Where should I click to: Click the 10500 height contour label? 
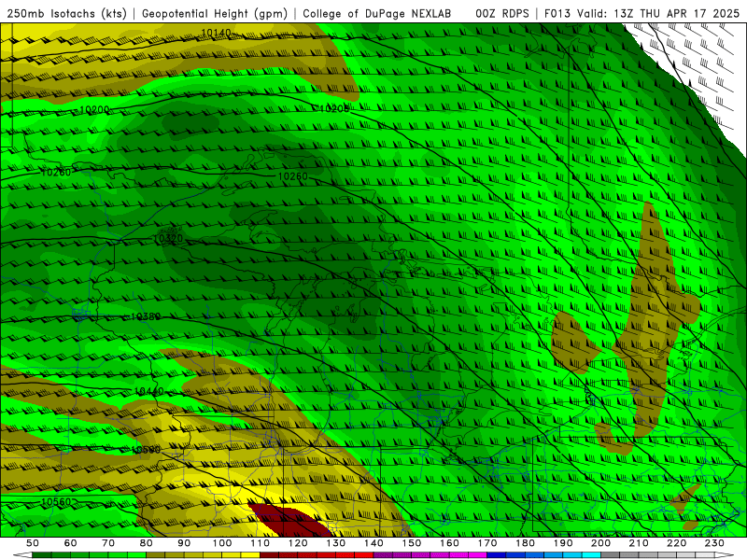click(x=146, y=450)
